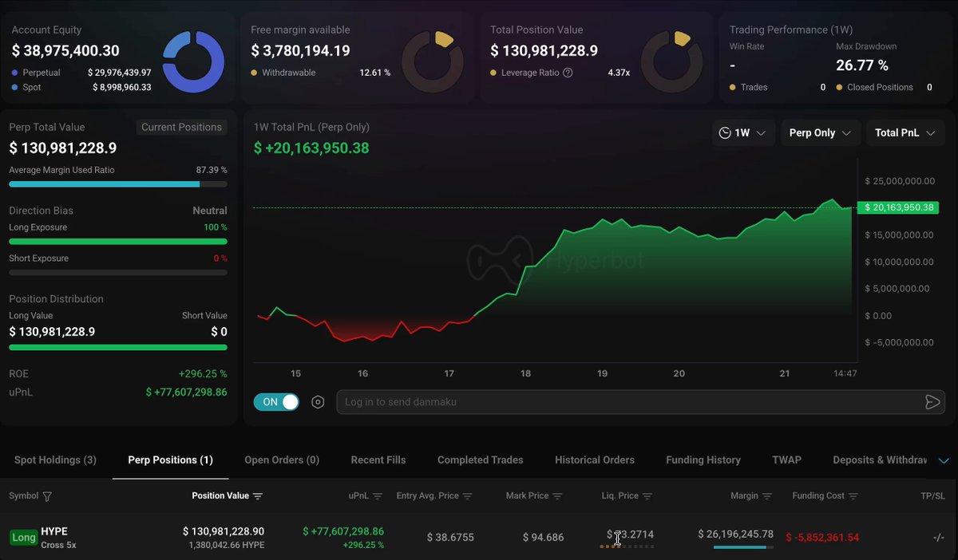This screenshot has width=958, height=560.
Task: Click the Symbol column filter icon
Action: tap(47, 496)
